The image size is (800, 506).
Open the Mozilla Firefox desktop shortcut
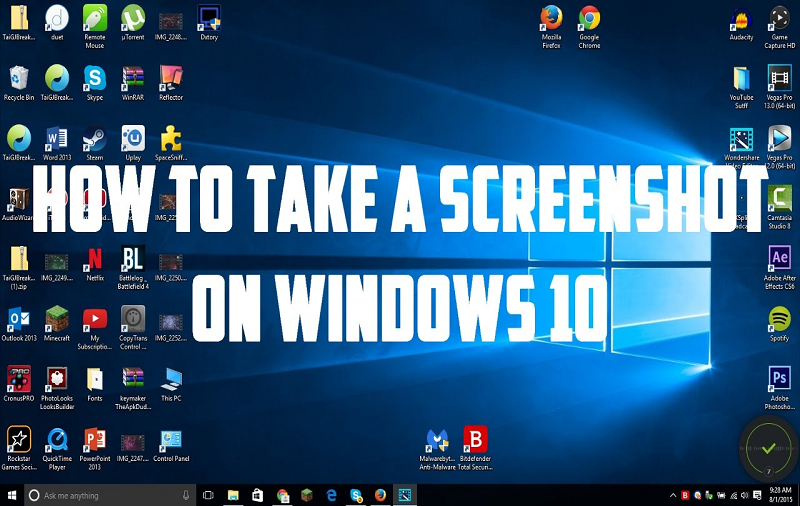(551, 18)
